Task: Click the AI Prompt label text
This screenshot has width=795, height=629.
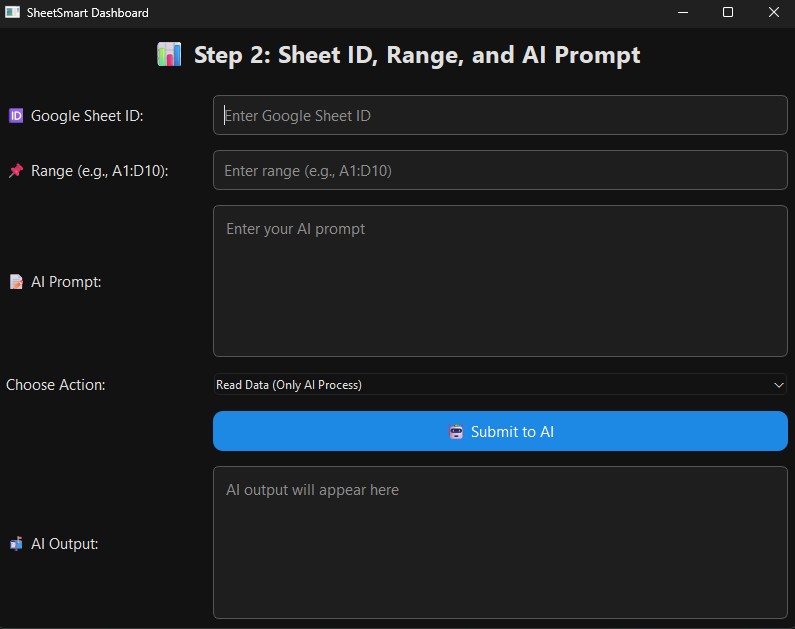Action: [66, 282]
